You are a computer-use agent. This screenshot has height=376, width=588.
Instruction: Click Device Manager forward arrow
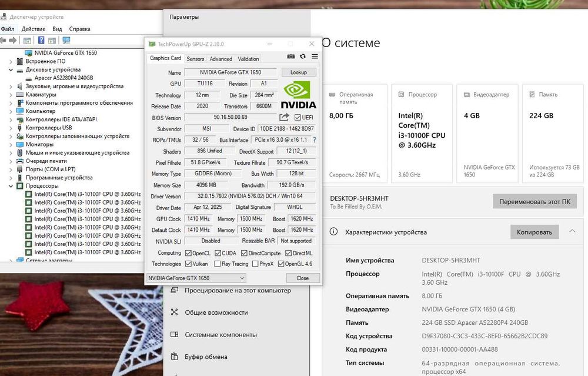click(13, 40)
